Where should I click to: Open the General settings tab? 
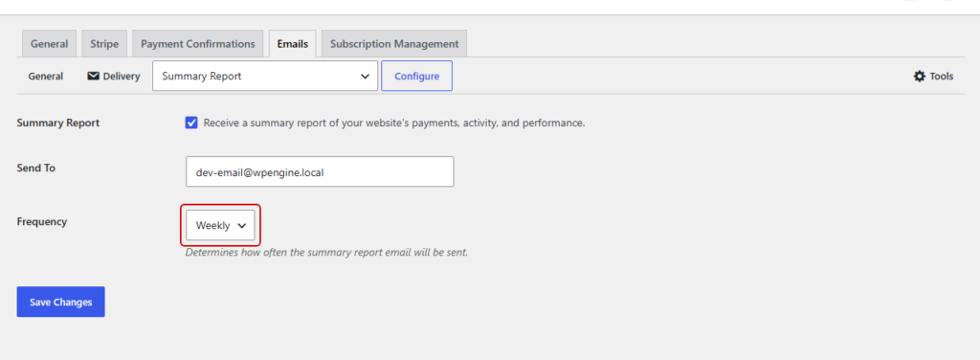50,44
